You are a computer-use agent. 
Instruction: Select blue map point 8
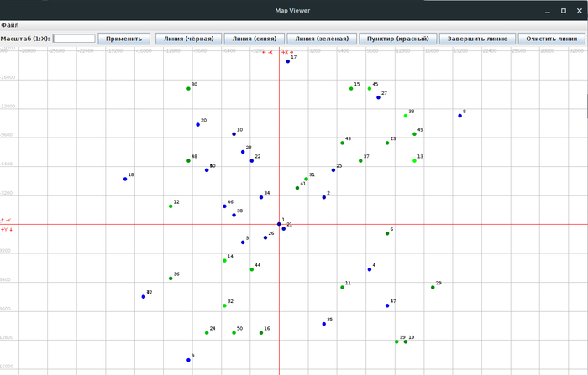[x=459, y=116]
